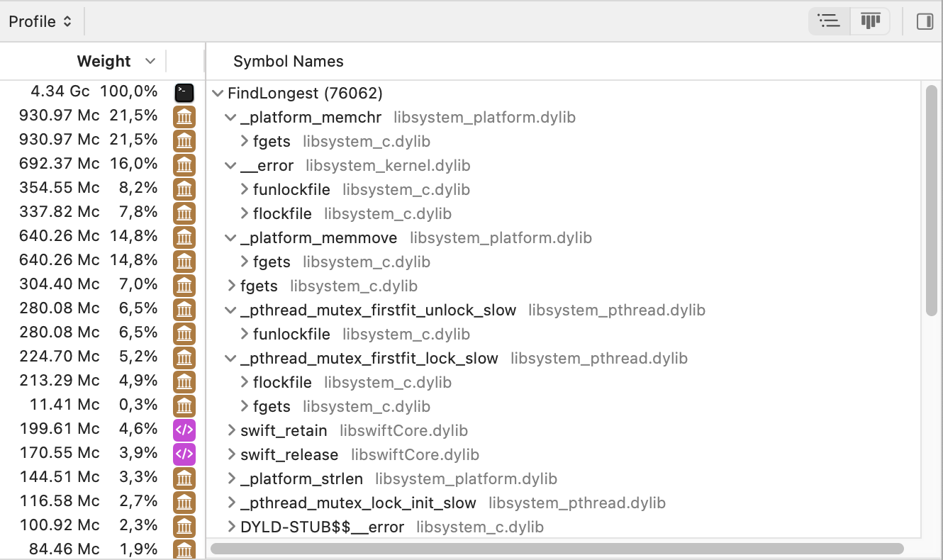This screenshot has width=943, height=560.
Task: Toggle the right inspector sidebar
Action: coord(925,21)
